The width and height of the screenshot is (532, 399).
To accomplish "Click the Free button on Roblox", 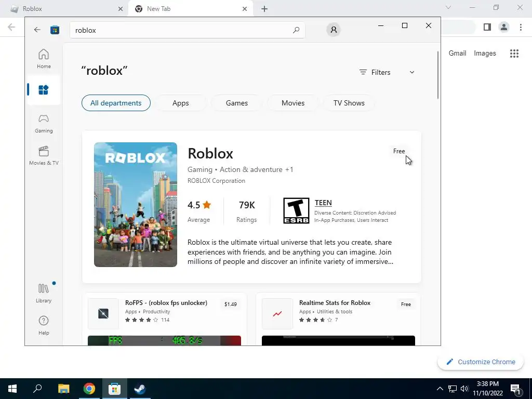I will pos(399,151).
